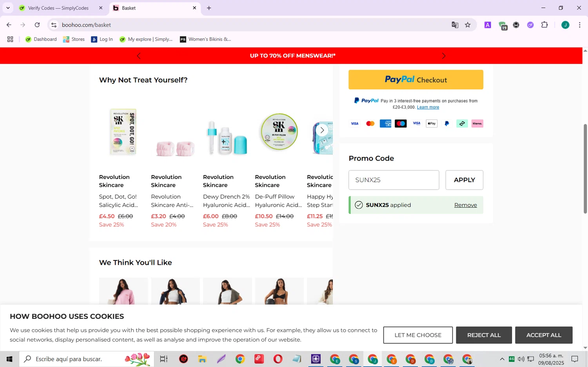Image resolution: width=588 pixels, height=367 pixels.
Task: Click LET ME CHOOSE cookies button
Action: click(418, 335)
